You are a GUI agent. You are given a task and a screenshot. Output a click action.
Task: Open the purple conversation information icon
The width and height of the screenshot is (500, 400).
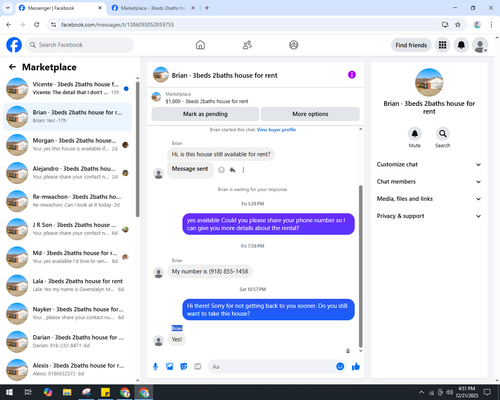point(352,75)
